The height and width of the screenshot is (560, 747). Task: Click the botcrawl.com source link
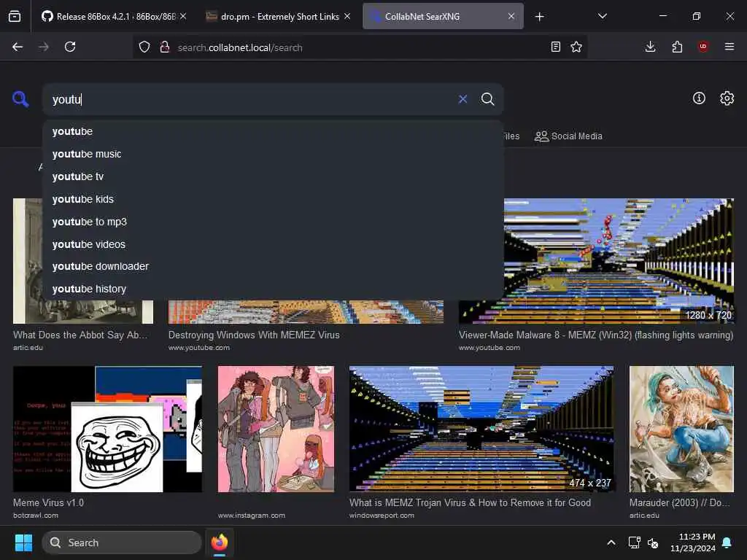(x=36, y=516)
